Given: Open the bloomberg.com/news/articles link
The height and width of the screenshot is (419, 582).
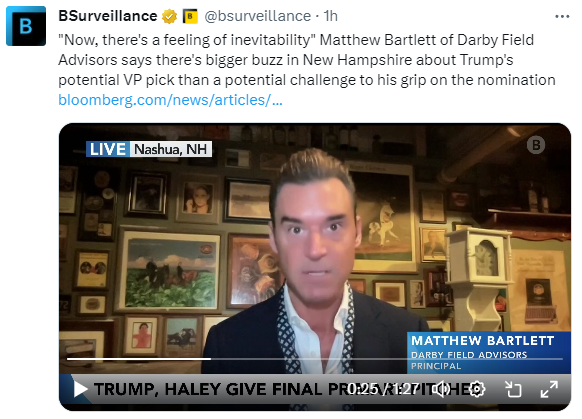Looking at the screenshot, I should tap(170, 100).
